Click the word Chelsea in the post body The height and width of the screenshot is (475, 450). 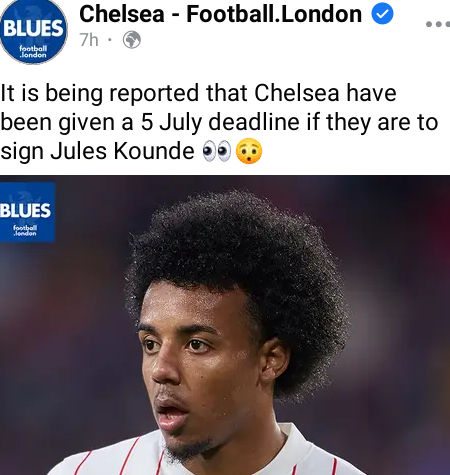tap(297, 93)
